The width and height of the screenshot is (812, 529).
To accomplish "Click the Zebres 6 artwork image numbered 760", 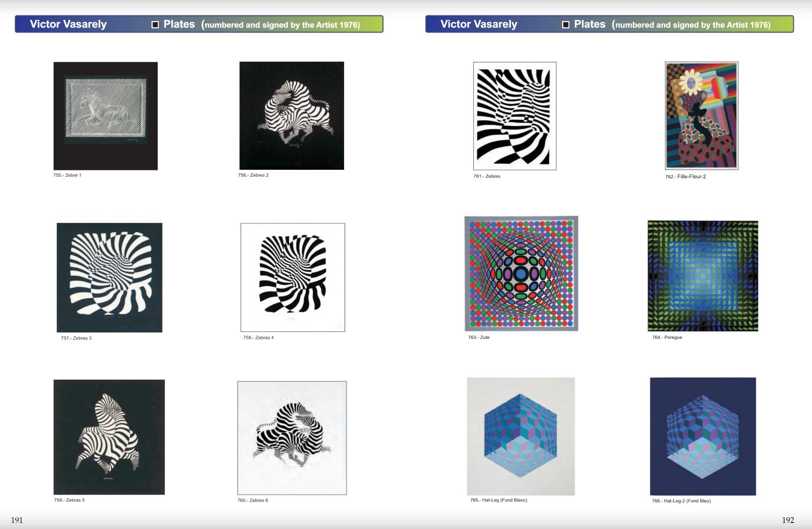I will coord(292,438).
